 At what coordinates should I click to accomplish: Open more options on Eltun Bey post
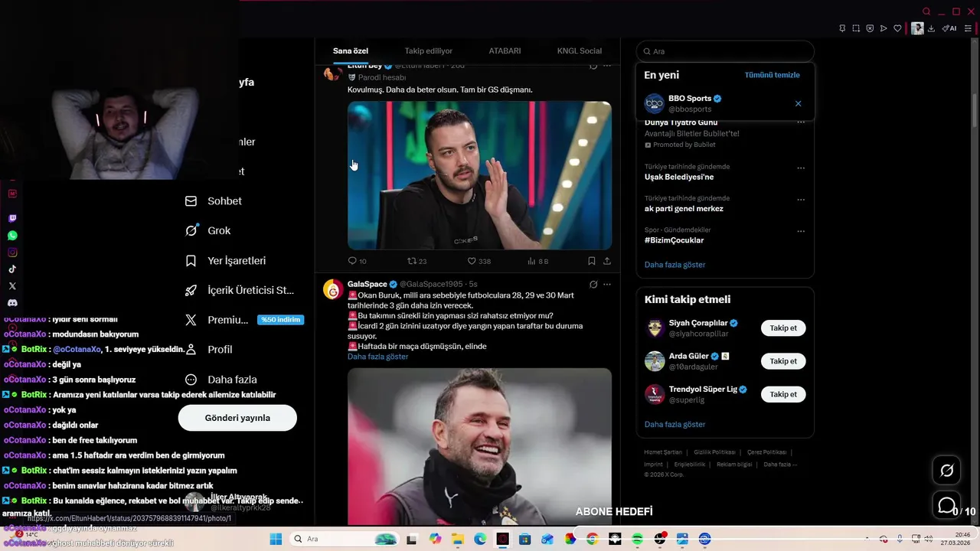[607, 66]
